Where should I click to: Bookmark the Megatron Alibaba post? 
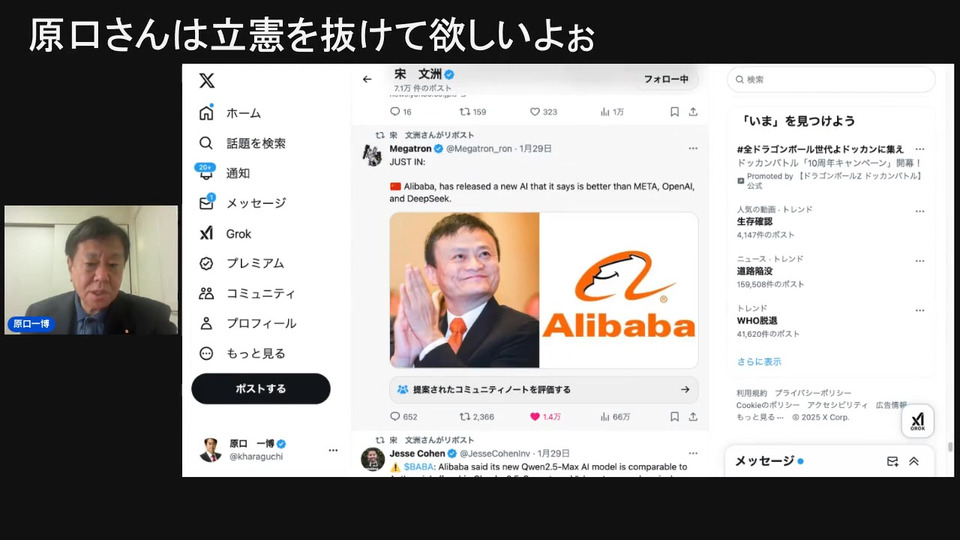pyautogui.click(x=674, y=416)
